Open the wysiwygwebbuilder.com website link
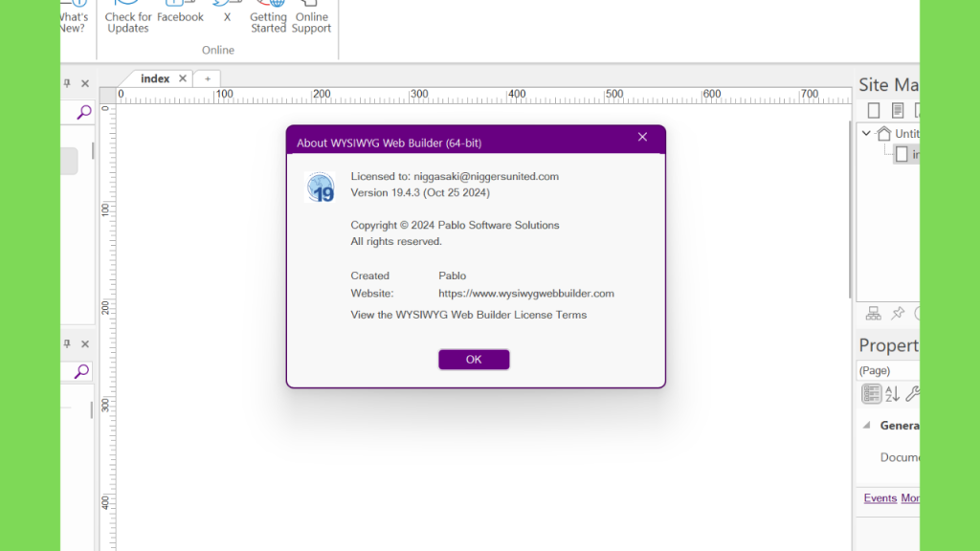The height and width of the screenshot is (551, 980). [526, 293]
